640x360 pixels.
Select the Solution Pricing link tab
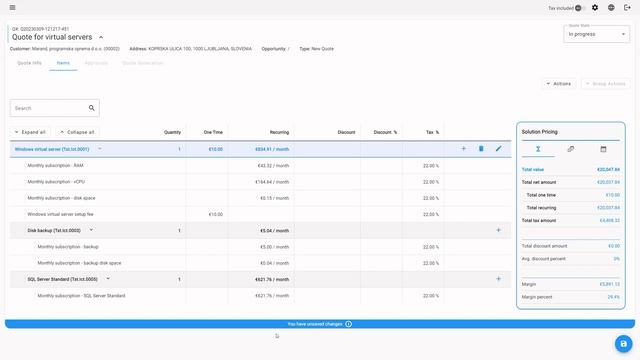571,149
